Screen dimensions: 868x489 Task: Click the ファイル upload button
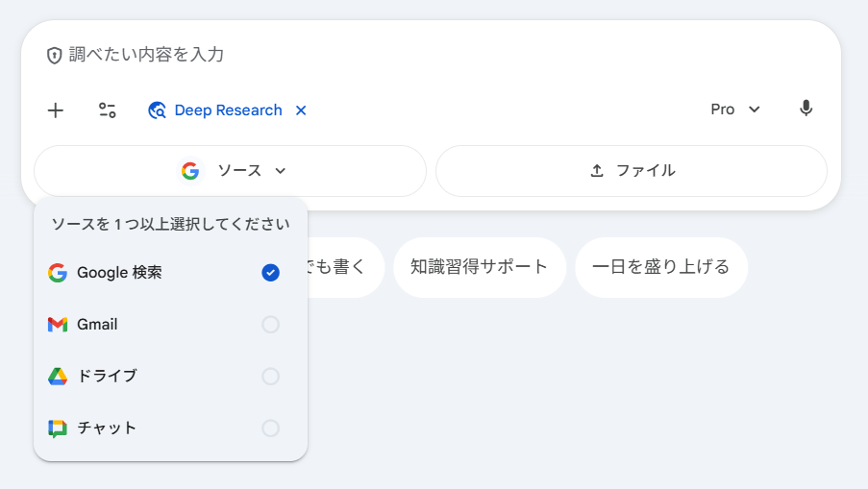(x=632, y=171)
